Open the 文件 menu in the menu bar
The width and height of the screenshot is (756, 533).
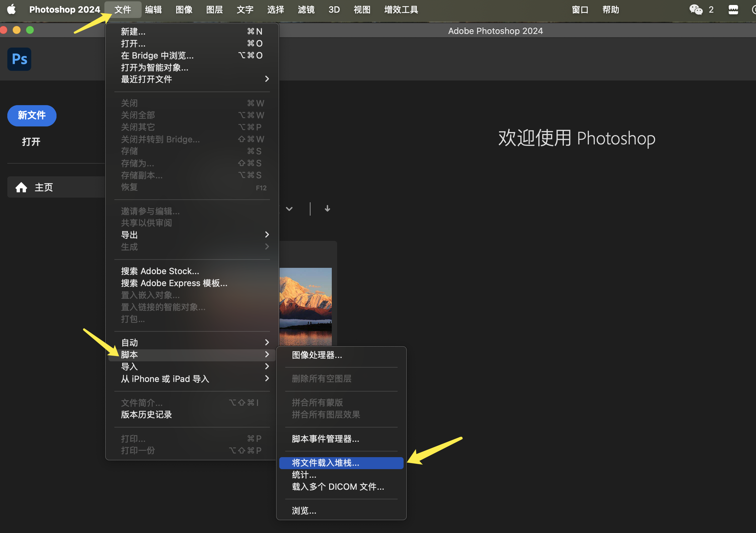coord(123,9)
